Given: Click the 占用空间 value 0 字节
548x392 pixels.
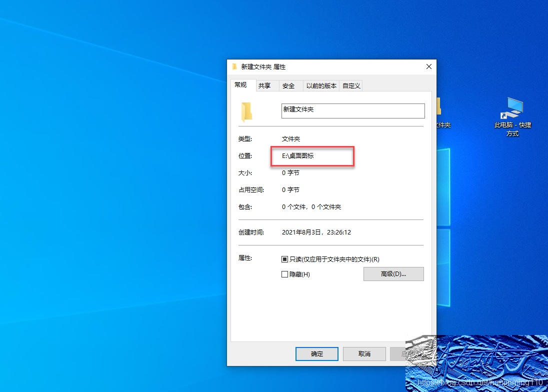Looking at the screenshot, I should tap(290, 189).
